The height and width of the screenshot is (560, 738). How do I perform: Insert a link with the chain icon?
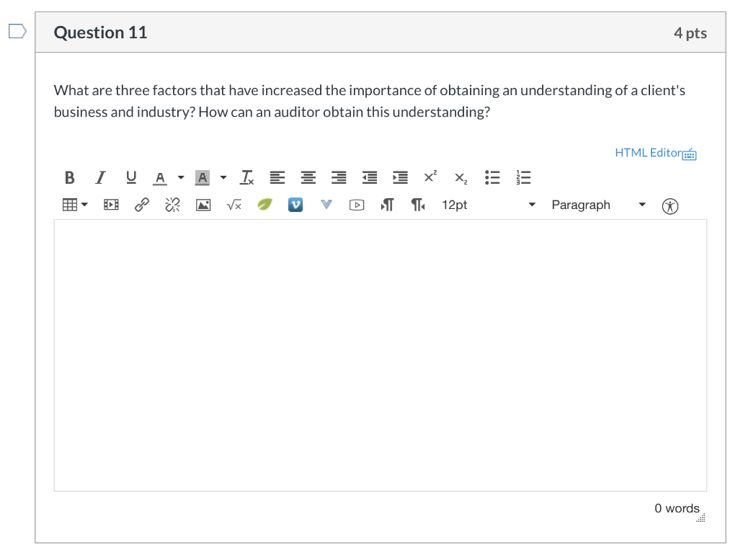pyautogui.click(x=142, y=205)
